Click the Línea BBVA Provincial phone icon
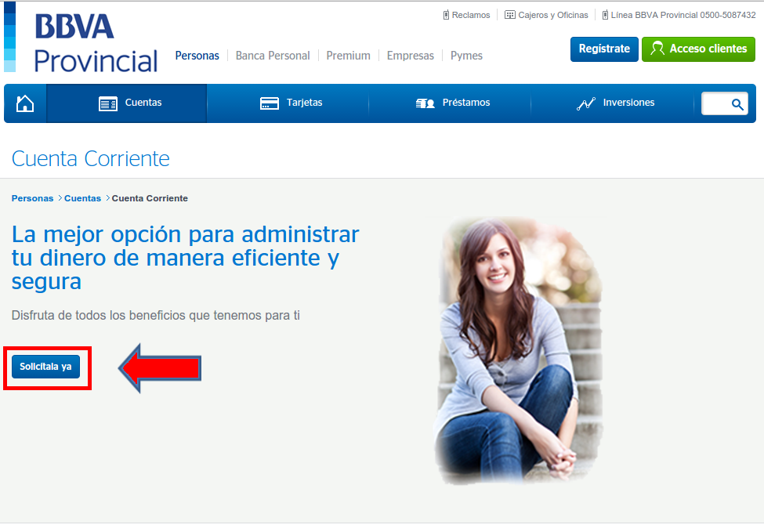764x532 pixels. [x=605, y=15]
